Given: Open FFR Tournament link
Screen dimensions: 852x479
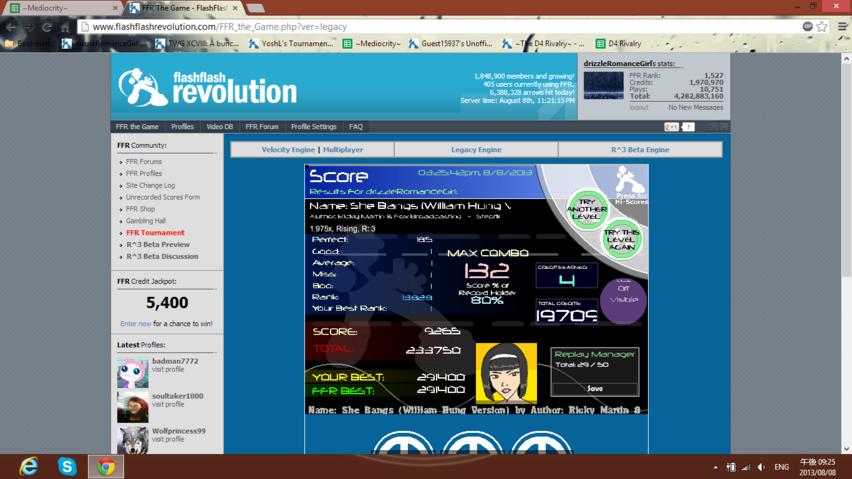Looking at the screenshot, I should (155, 233).
